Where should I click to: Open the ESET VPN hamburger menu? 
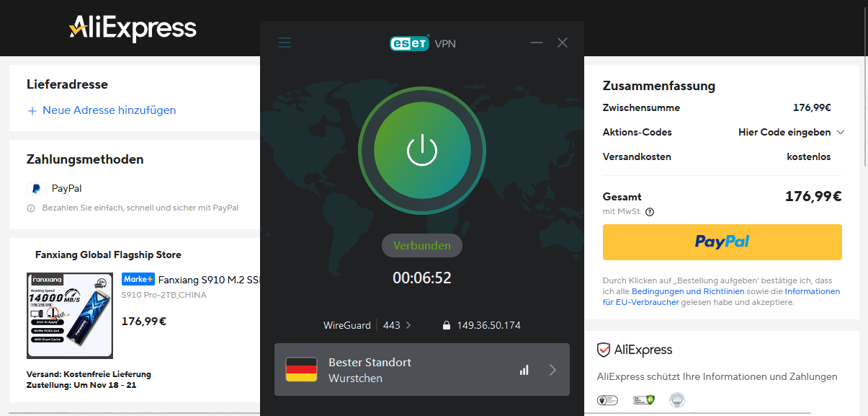coord(285,43)
